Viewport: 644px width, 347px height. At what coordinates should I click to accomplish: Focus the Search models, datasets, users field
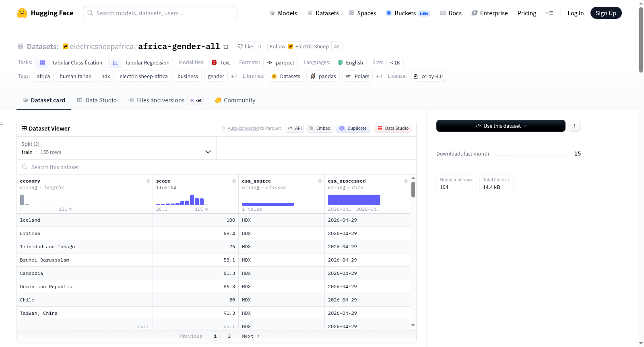(x=160, y=13)
